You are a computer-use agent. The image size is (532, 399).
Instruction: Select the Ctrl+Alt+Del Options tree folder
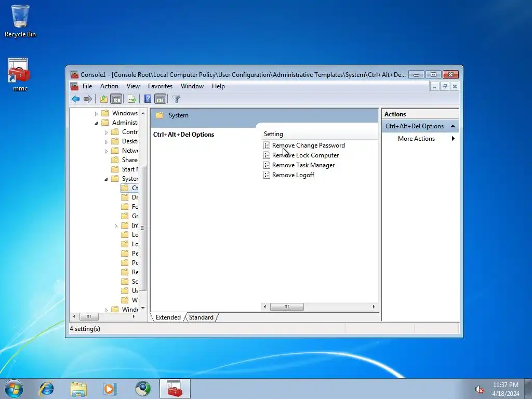click(x=129, y=188)
